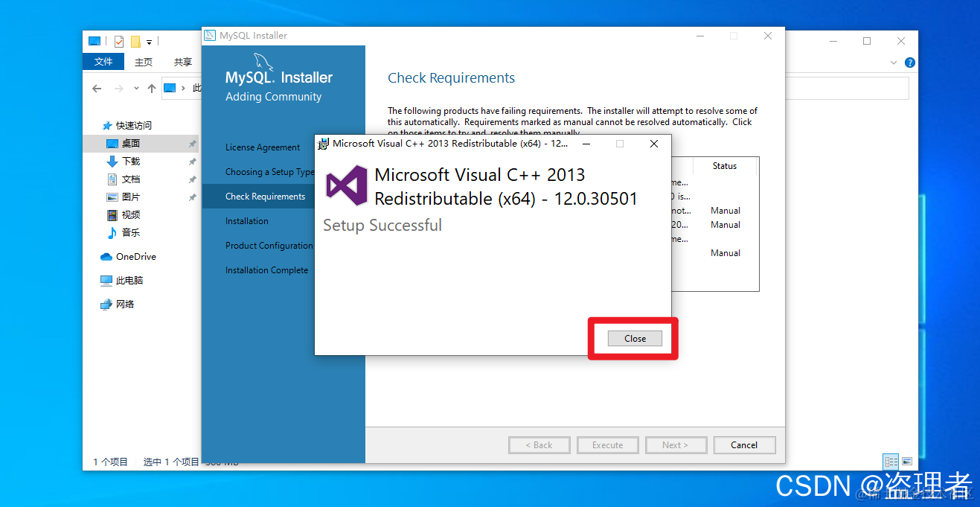
Task: Click the < Back button
Action: tap(539, 445)
